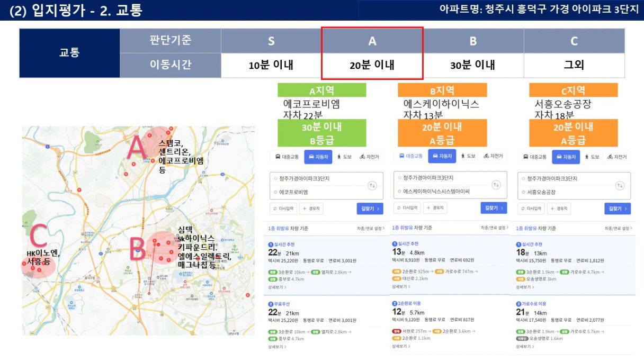Open 자동차 tab in 서흥오송공장 panel

[x=566, y=157]
